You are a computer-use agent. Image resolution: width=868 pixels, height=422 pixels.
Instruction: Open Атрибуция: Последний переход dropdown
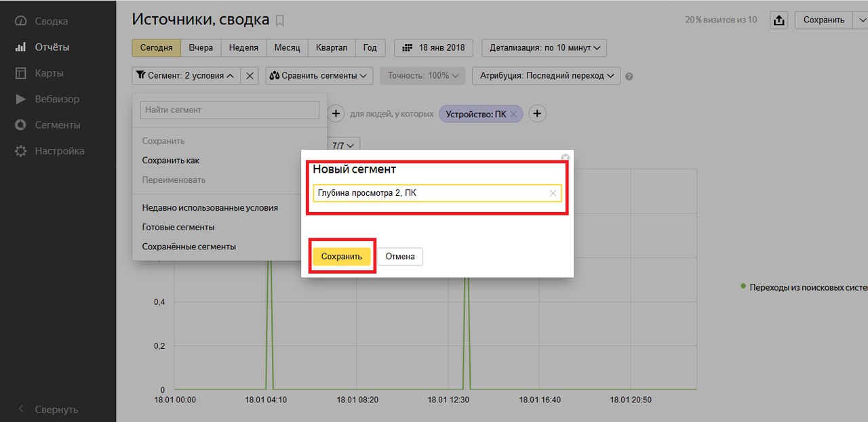546,76
